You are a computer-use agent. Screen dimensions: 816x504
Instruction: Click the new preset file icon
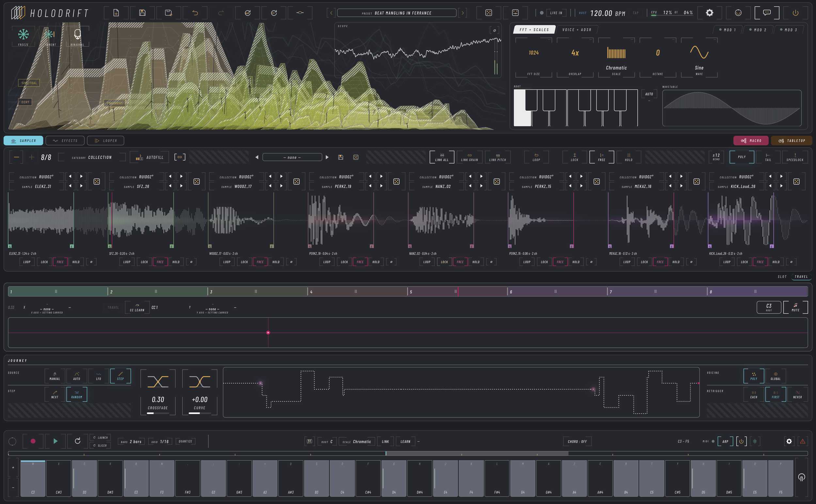(x=116, y=13)
